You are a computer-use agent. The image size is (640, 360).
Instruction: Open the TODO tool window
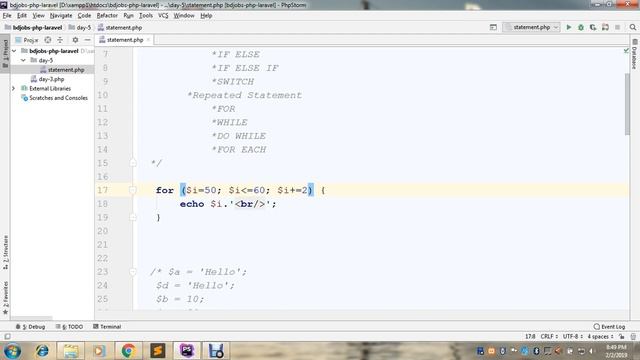point(69,327)
